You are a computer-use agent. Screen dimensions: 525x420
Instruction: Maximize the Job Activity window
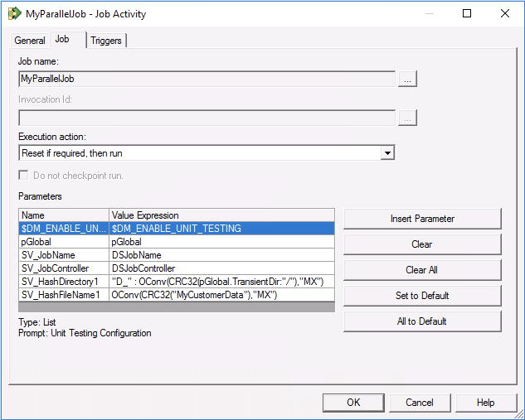(x=467, y=13)
